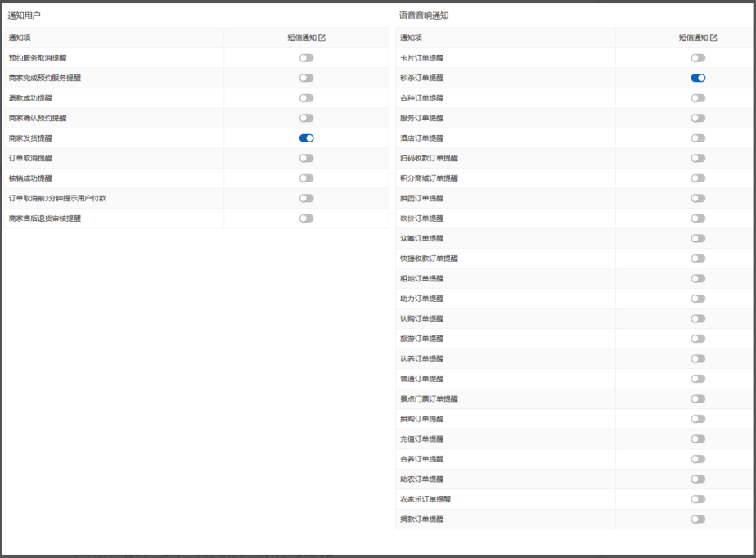
Task: Enable 景点门票订单提醒 toggle
Action: pyautogui.click(x=698, y=399)
